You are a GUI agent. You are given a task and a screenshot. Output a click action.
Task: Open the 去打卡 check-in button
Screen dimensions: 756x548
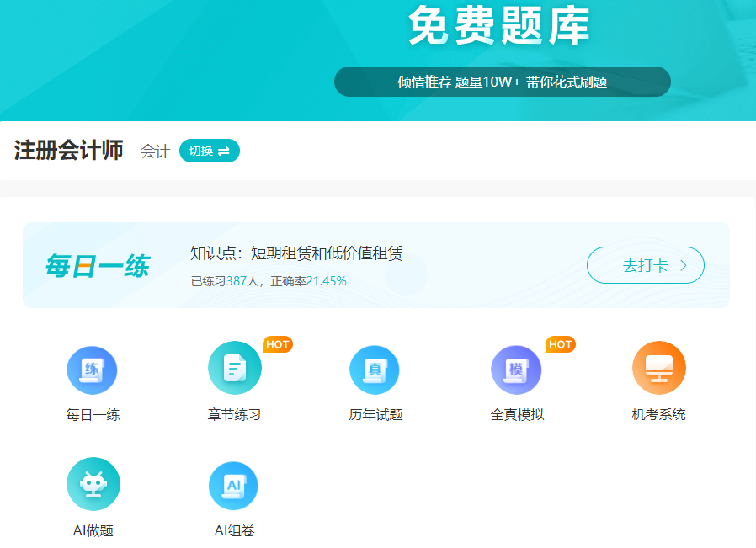coord(645,264)
